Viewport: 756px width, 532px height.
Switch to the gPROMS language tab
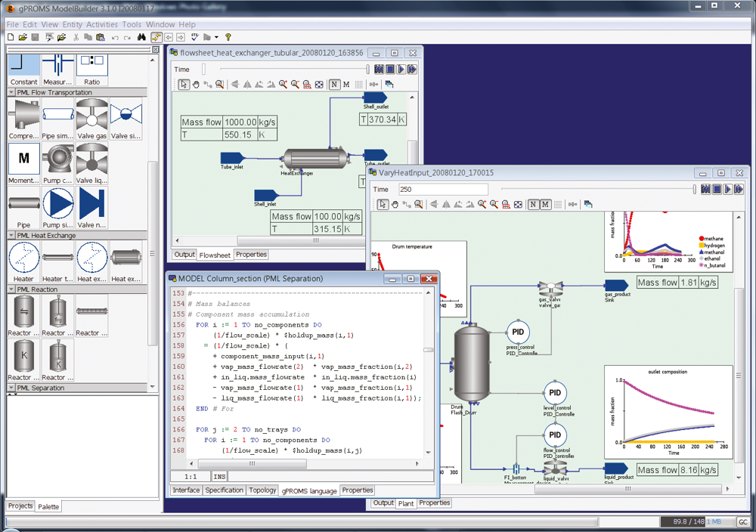(309, 490)
